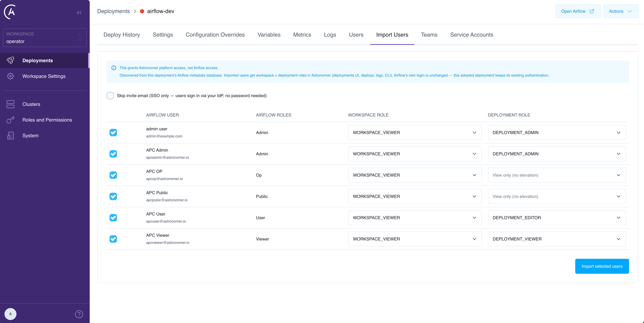Open deployment role dropdown for APC Viewer

[x=557, y=239]
